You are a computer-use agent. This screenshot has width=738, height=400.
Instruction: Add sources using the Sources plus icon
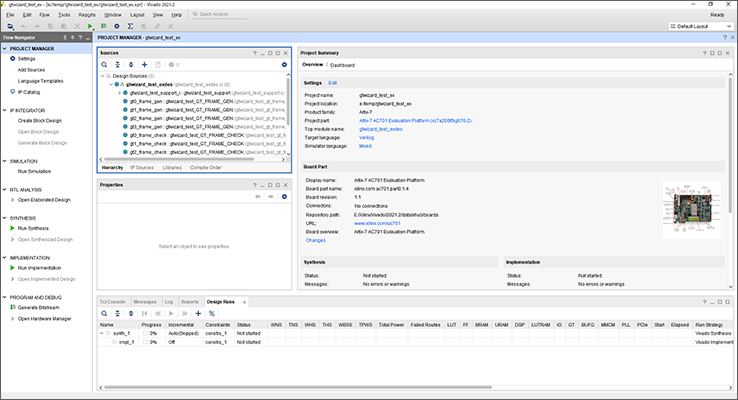(x=144, y=65)
